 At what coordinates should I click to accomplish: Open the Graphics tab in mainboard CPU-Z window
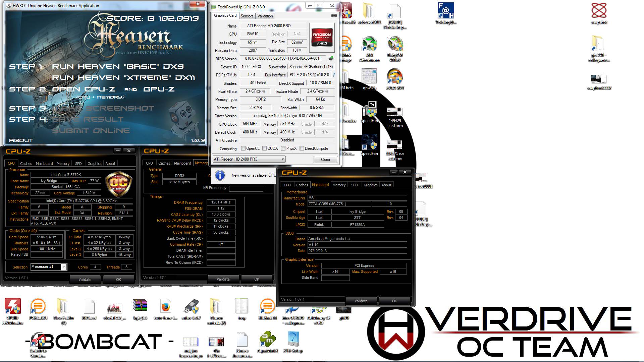[370, 185]
